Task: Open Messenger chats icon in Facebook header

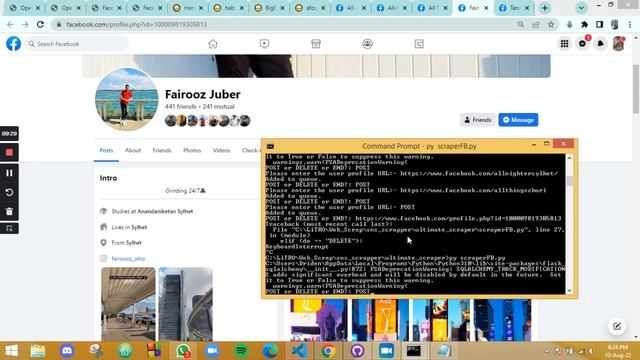Action: (582, 44)
